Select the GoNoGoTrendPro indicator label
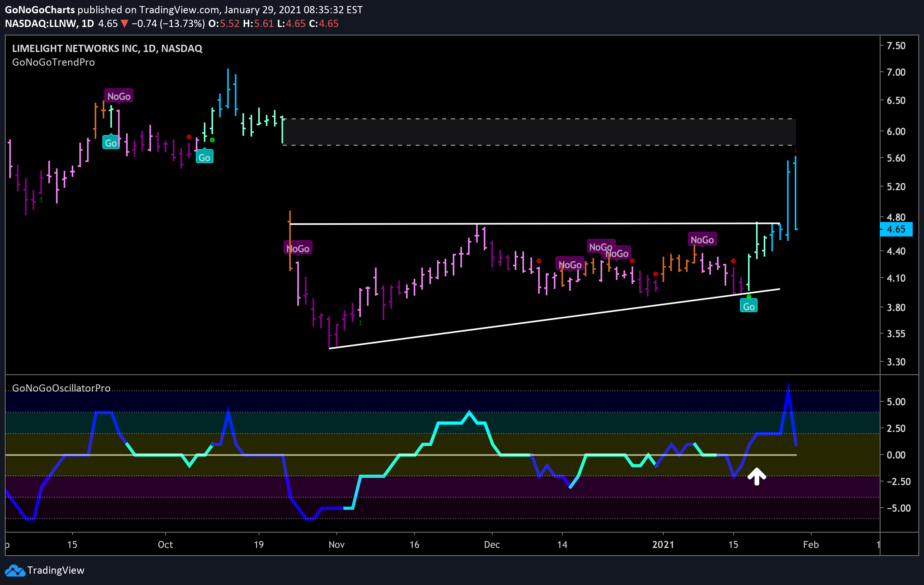This screenshot has width=924, height=585. click(x=54, y=62)
